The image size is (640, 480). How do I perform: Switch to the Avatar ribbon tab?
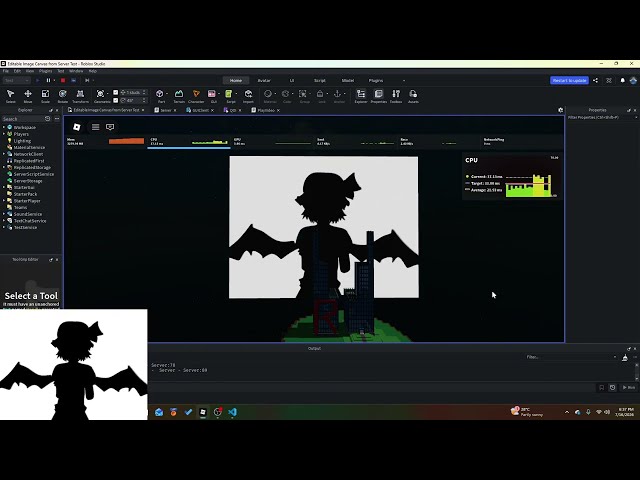[x=264, y=80]
